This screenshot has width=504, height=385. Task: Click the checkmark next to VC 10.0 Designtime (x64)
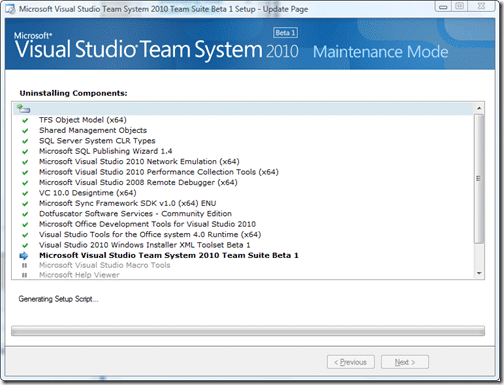click(25, 193)
